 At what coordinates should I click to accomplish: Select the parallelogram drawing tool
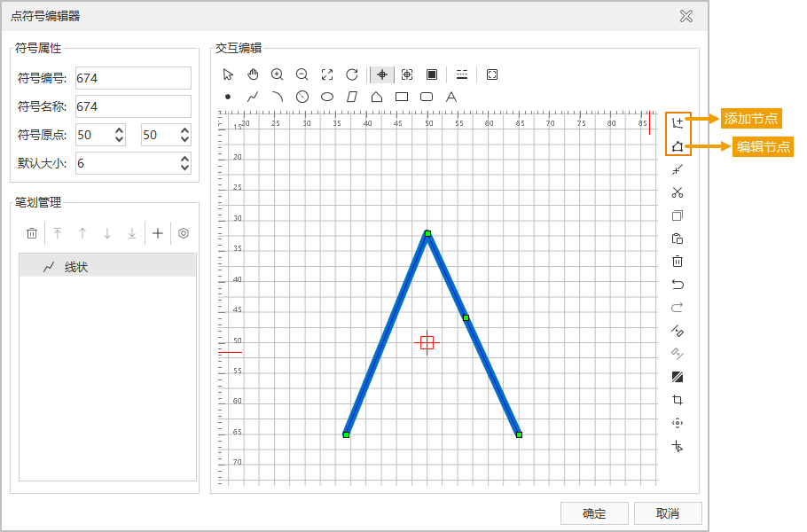tap(352, 97)
